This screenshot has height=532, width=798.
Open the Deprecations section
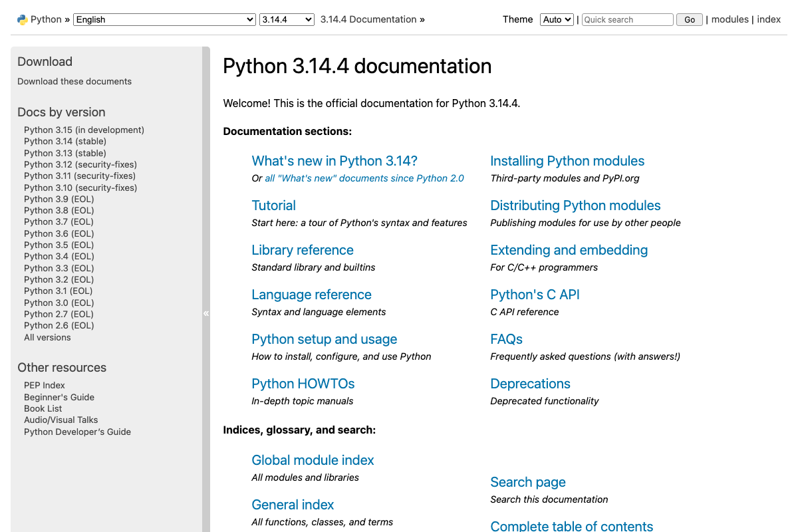[x=531, y=384]
